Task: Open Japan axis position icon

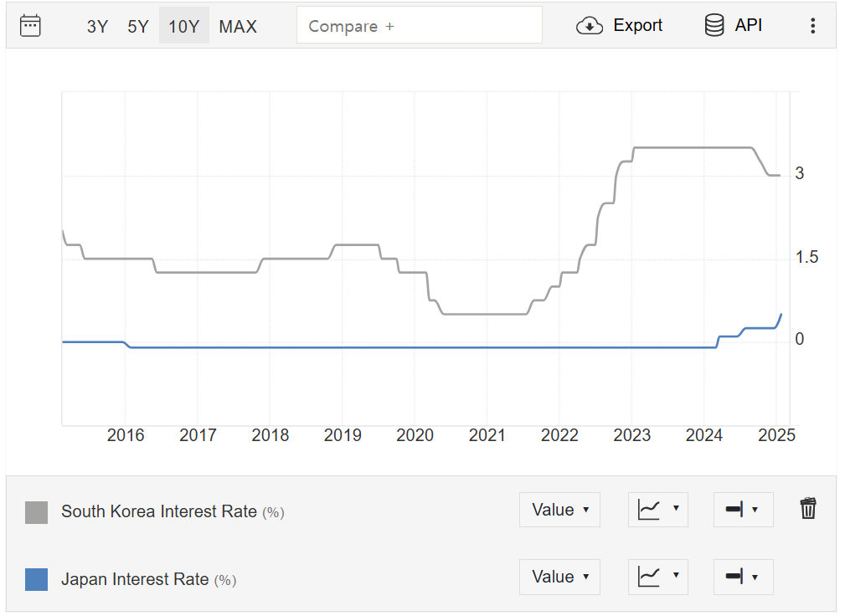Action: coord(734,576)
